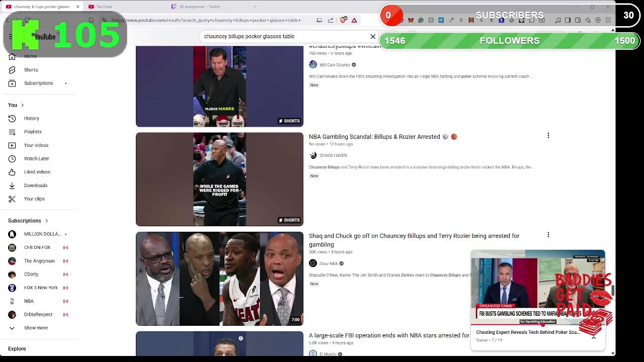Viewport: 644px width, 362px height.
Task: Play Shaq and Chuck 7:00 video thumbnail
Action: 219,279
